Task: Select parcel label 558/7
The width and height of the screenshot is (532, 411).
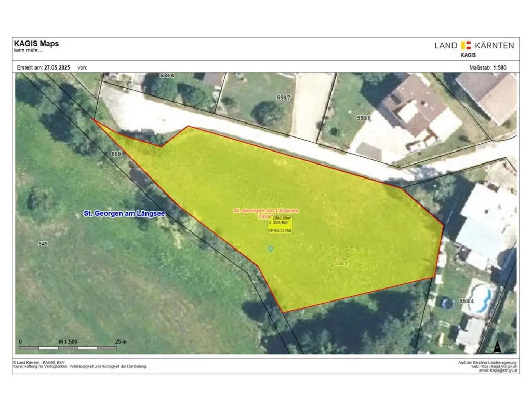Action: [x=284, y=98]
